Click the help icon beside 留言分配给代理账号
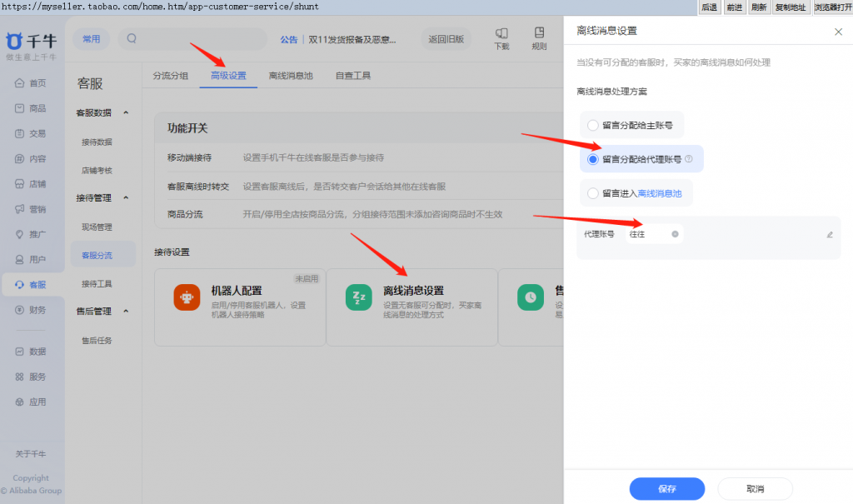The width and height of the screenshot is (853, 504). tap(689, 159)
